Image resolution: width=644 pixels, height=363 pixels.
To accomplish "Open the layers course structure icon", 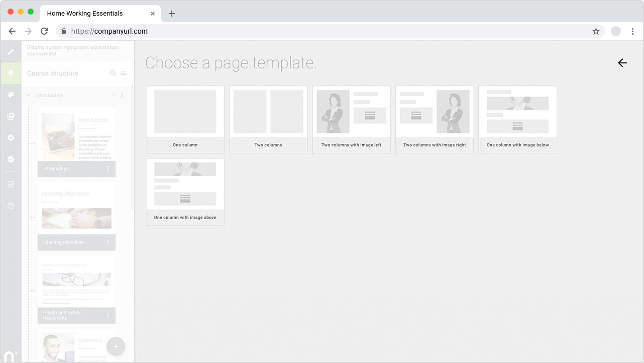I will coord(11,73).
